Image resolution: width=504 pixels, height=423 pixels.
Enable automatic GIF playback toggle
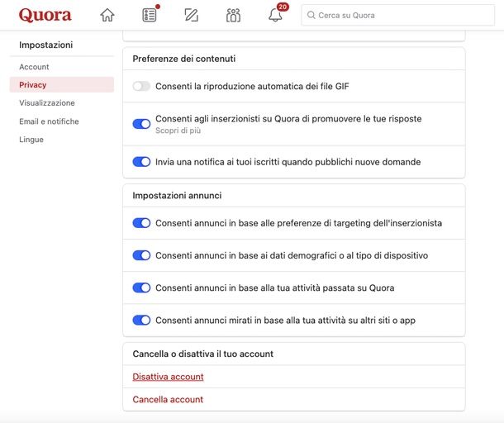[x=141, y=86]
